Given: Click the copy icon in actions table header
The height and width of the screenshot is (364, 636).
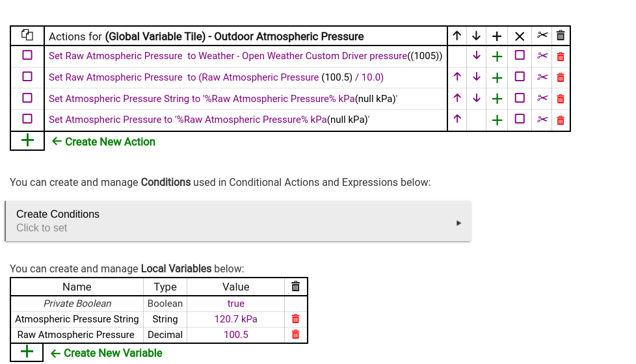Looking at the screenshot, I should tap(27, 35).
